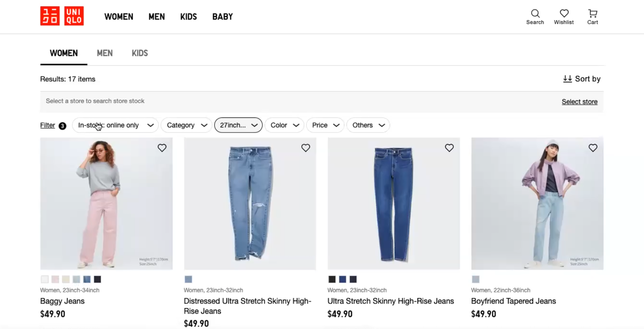Switch to the KIDS results tab

click(140, 53)
